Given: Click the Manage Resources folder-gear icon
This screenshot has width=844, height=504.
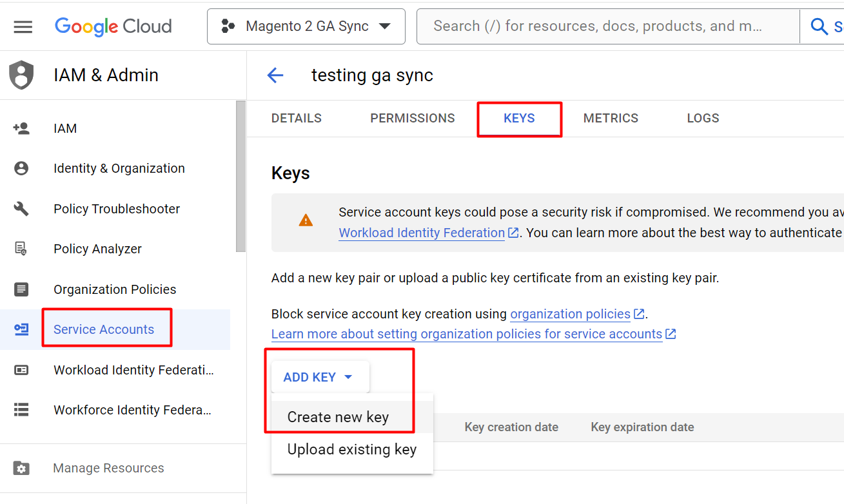Looking at the screenshot, I should click(21, 468).
